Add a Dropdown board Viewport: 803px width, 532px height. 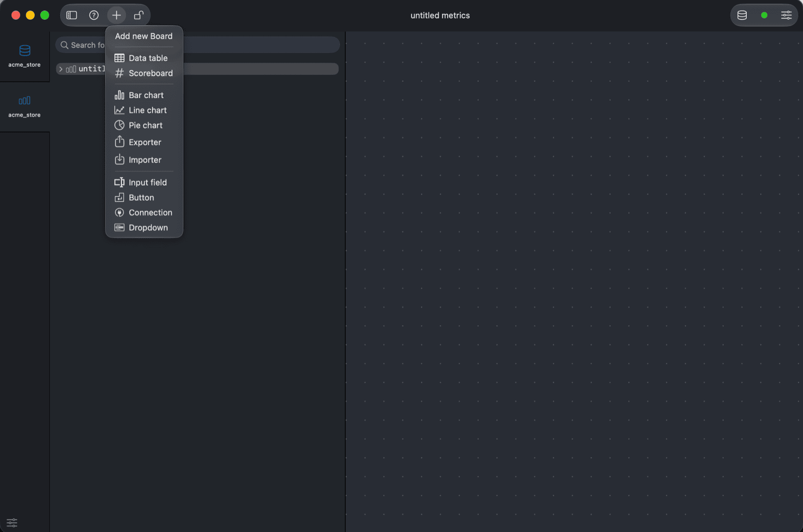click(144, 228)
